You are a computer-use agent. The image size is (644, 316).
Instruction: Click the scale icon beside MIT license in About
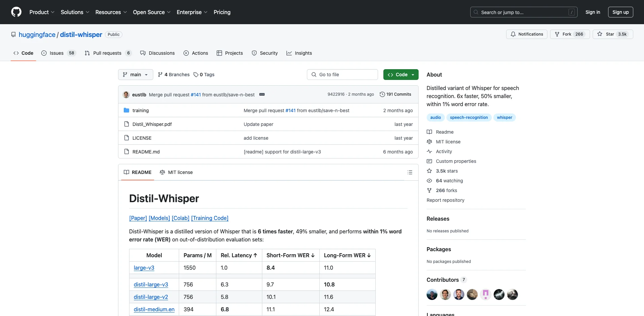click(x=429, y=142)
